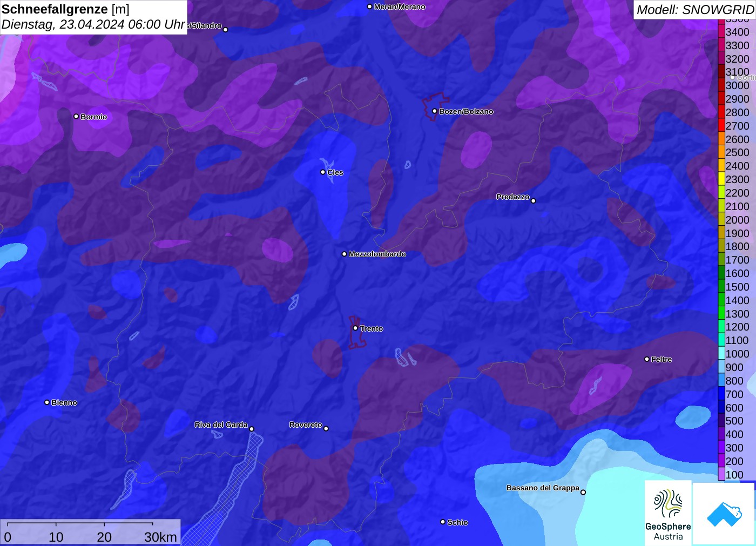Select the Predazzo marker dot
Image resolution: width=756 pixels, height=546 pixels.
[x=534, y=201]
